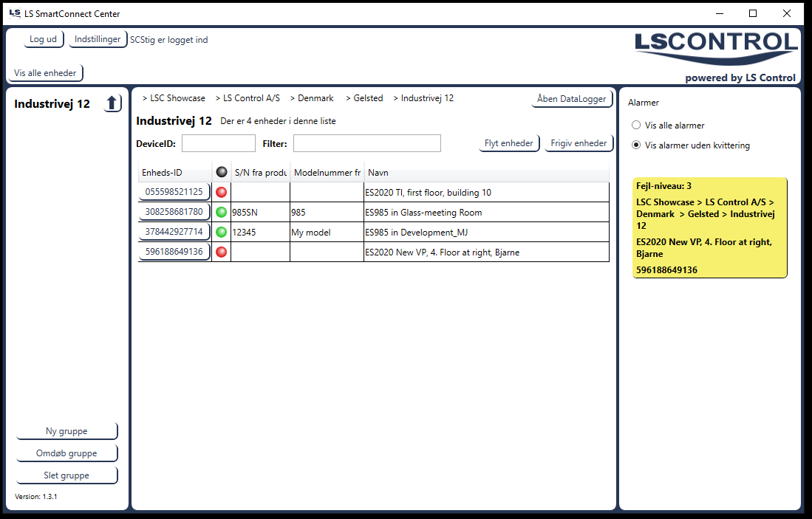Click the Frigiv enheder button
The height and width of the screenshot is (519, 812).
(579, 143)
